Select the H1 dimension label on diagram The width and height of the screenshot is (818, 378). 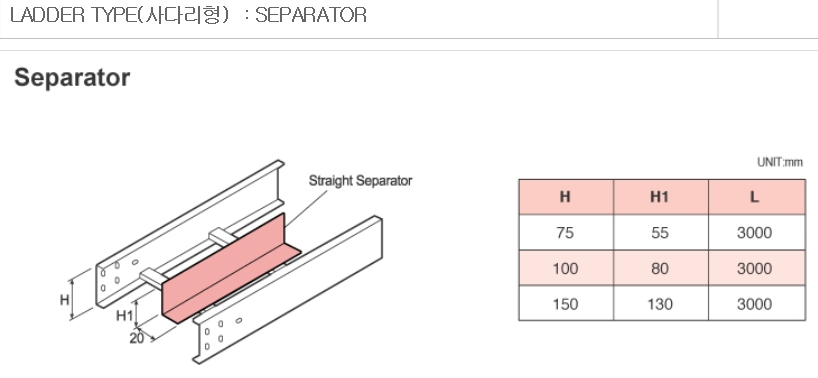pyautogui.click(x=124, y=315)
